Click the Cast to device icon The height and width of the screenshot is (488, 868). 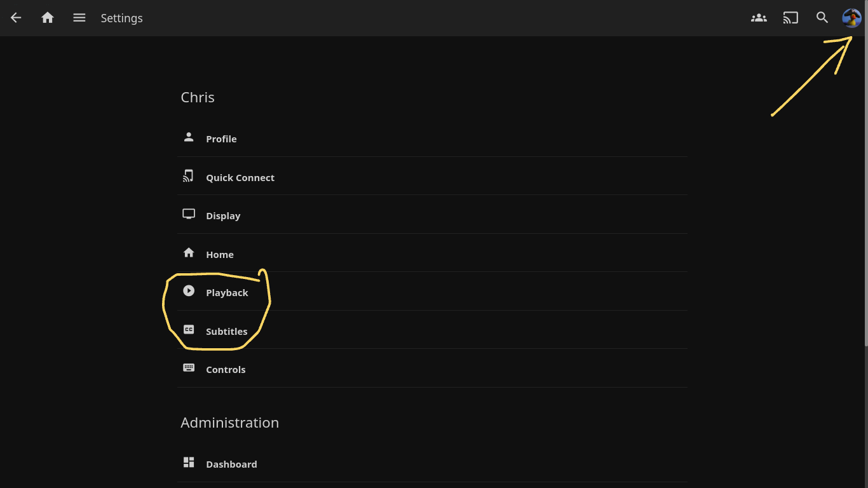pyautogui.click(x=790, y=18)
